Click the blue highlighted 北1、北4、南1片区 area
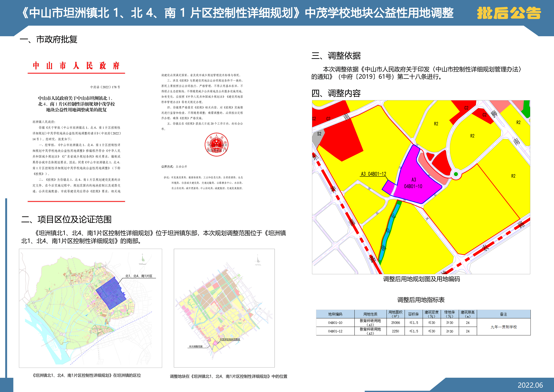Image resolution: width=554 pixels, height=392 pixels. pos(111,293)
